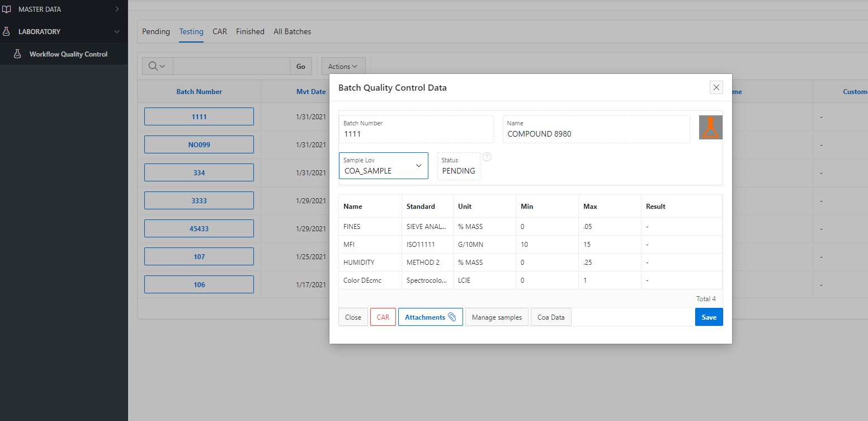Click the help question mark beside Status
Viewport: 868px width, 421px height.
[487, 157]
